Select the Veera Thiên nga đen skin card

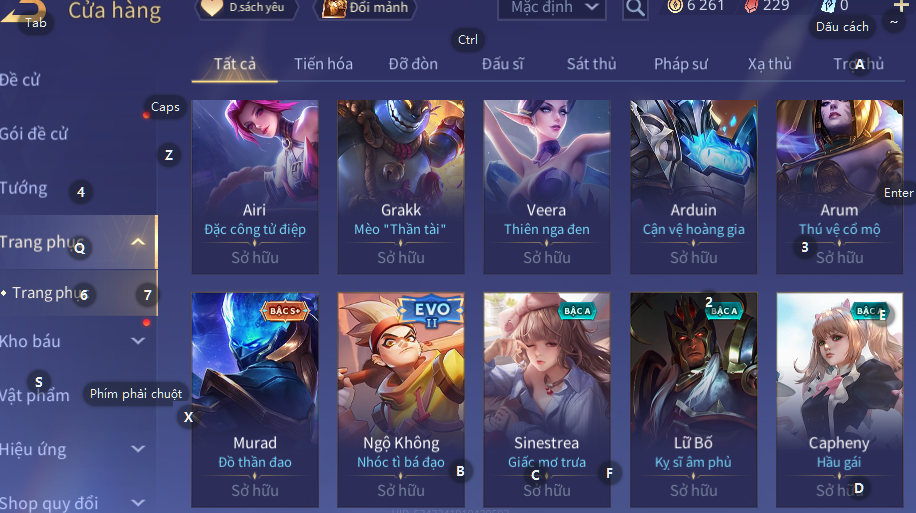coord(547,186)
